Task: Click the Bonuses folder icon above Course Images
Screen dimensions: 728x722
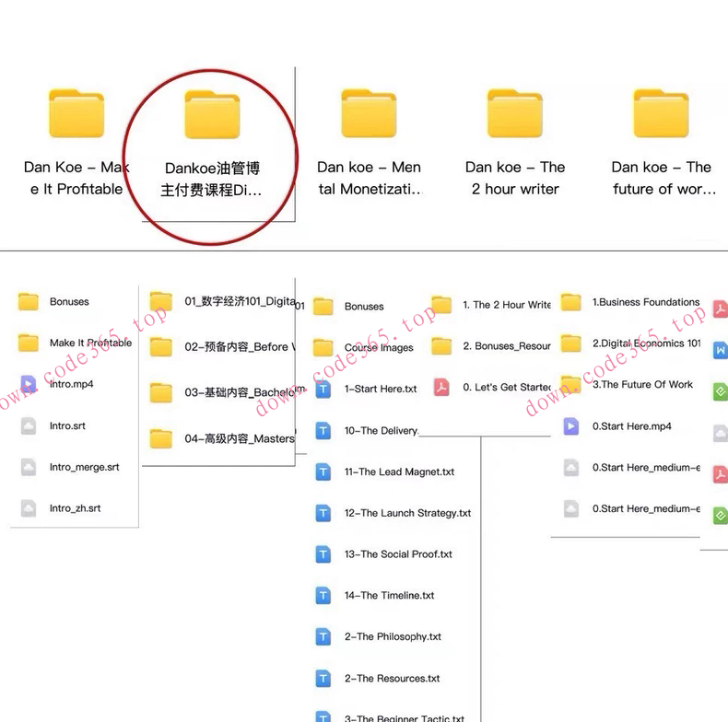Action: pos(323,307)
